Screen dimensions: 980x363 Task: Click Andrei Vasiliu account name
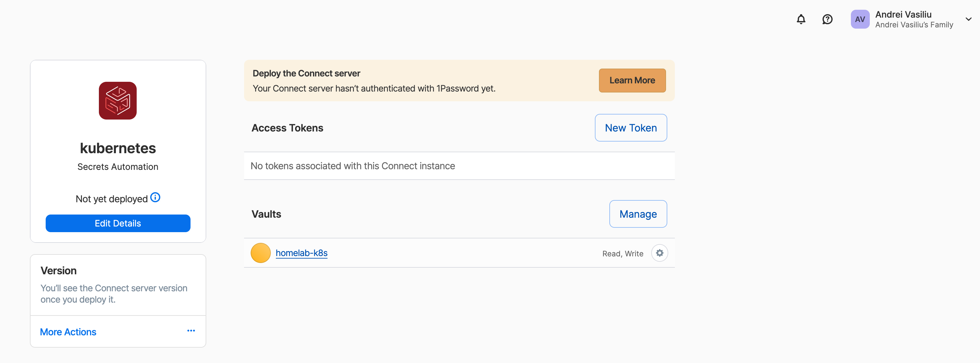[903, 14]
